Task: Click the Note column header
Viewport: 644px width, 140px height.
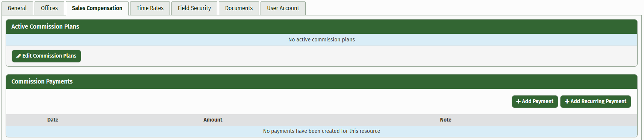Action: click(x=445, y=120)
